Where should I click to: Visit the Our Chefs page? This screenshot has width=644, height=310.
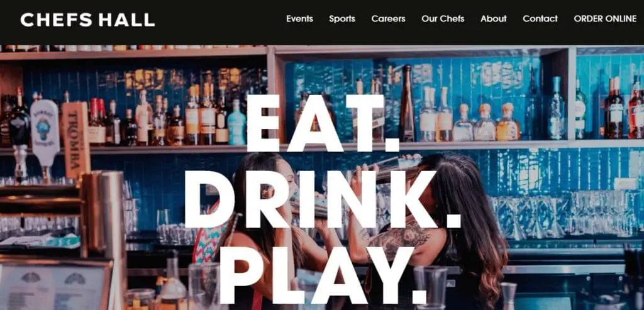[x=443, y=18]
